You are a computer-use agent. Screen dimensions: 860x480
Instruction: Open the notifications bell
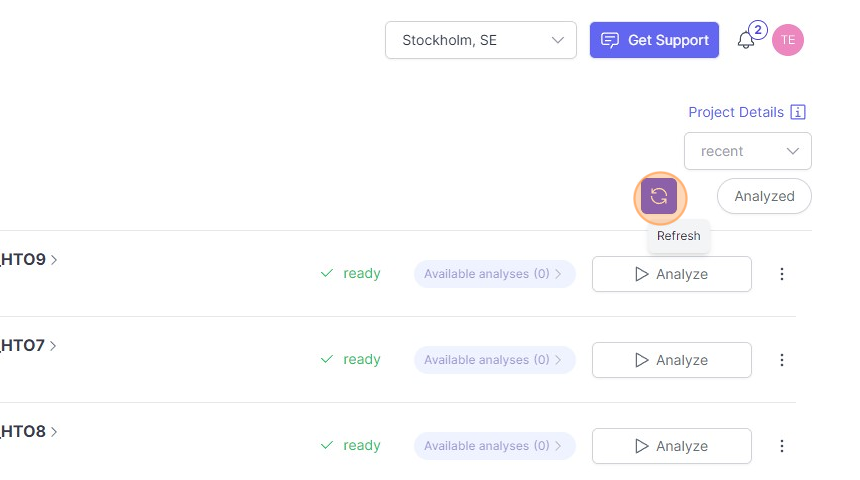pyautogui.click(x=746, y=41)
